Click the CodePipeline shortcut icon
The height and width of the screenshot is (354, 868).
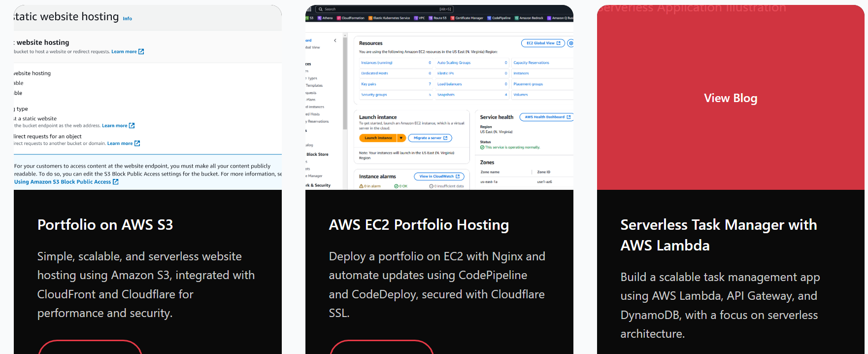tap(489, 18)
